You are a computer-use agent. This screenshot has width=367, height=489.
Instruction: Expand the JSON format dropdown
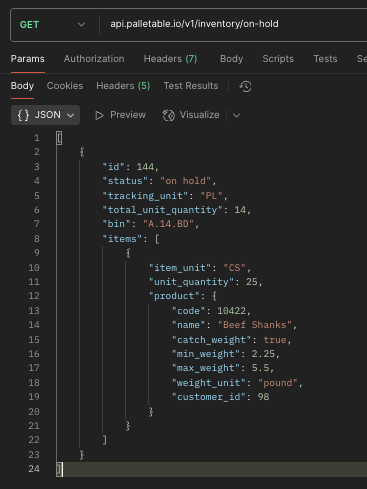[x=45, y=115]
